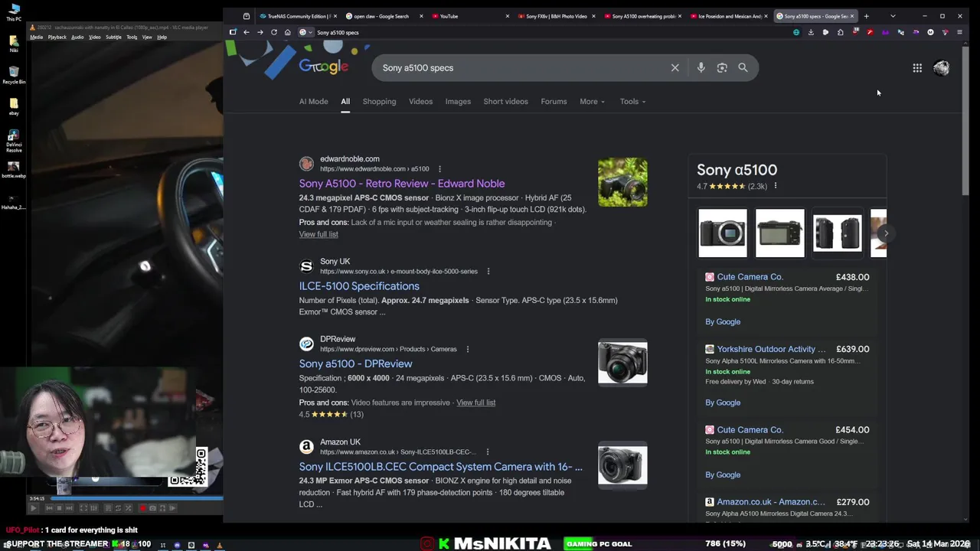Open DaVinci Resolve desktop shortcut
The image size is (980, 551).
pyautogui.click(x=14, y=142)
